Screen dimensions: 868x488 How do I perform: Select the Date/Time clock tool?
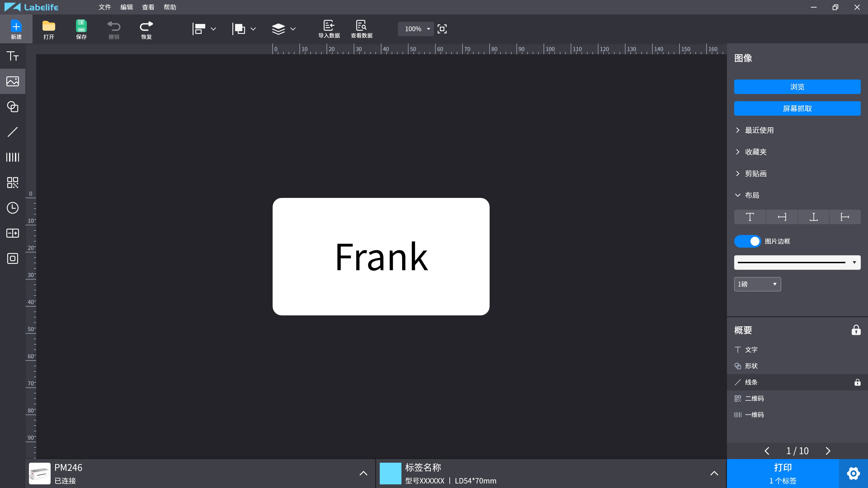[x=12, y=208]
